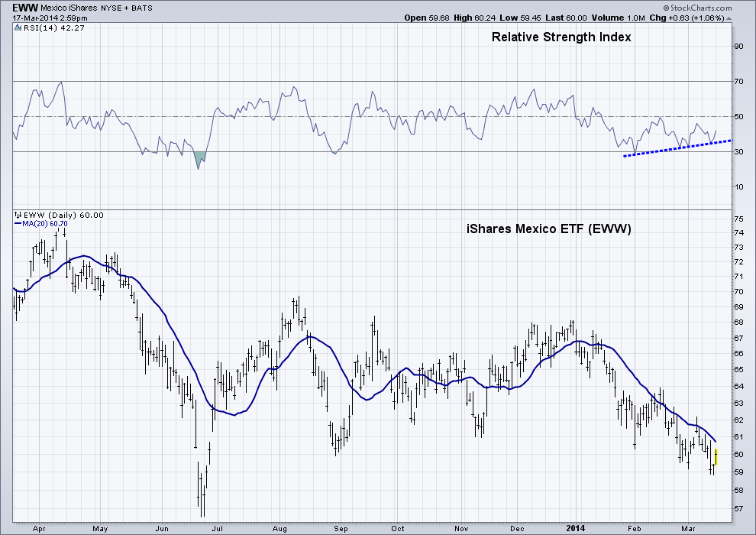The height and width of the screenshot is (535, 756).
Task: Click the '17-Mar-2014 2:59pm' timestamp
Action: pos(50,18)
